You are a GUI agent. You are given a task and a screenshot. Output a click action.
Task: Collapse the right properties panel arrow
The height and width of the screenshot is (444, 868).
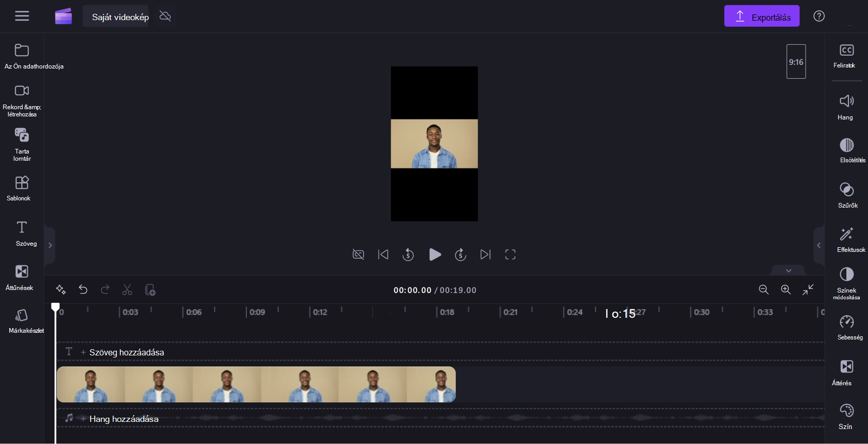point(819,245)
